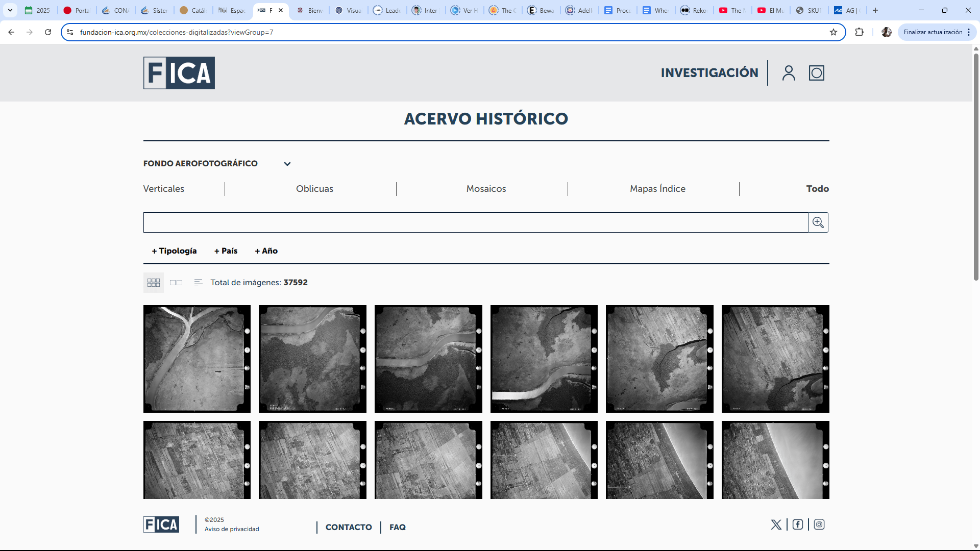Expand the Tipología filter
This screenshot has width=980, height=551.
tap(174, 251)
